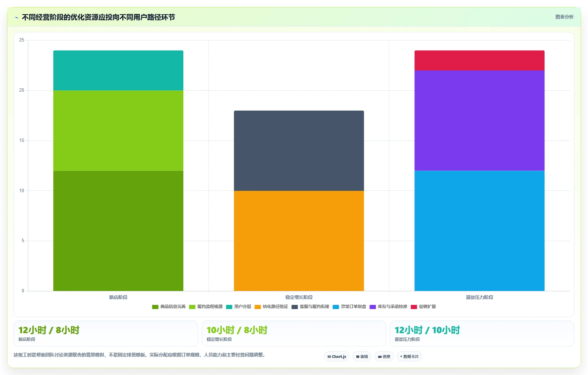Click the 稳定增长阶段 x-axis label
The image size is (588, 375).
[x=299, y=297]
